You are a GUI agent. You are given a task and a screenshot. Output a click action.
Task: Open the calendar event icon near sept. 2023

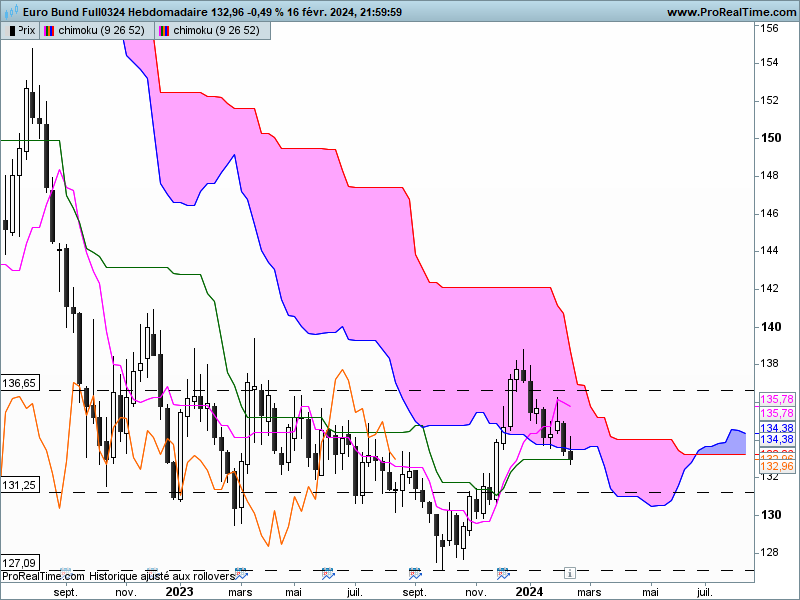pyautogui.click(x=415, y=573)
